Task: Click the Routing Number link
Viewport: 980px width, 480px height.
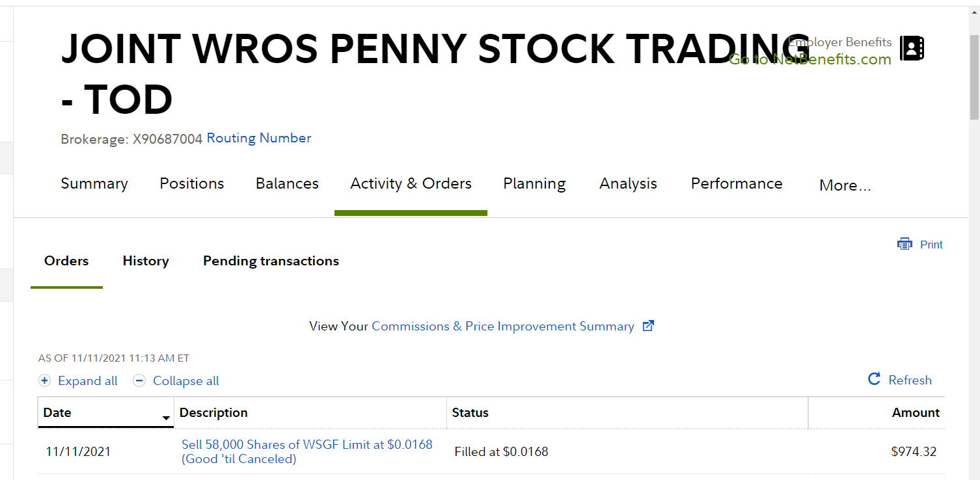Action: 258,138
